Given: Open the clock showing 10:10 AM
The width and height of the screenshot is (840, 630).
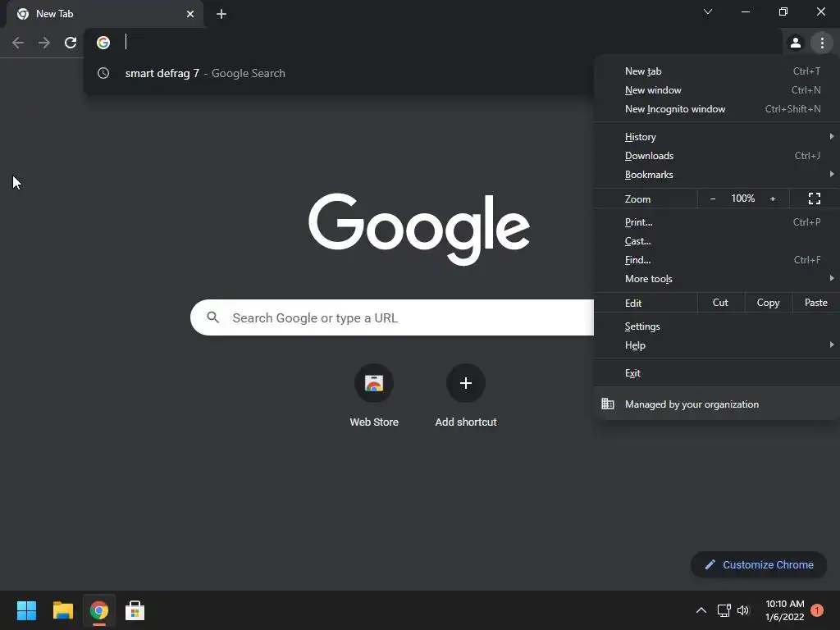Looking at the screenshot, I should coord(785,610).
